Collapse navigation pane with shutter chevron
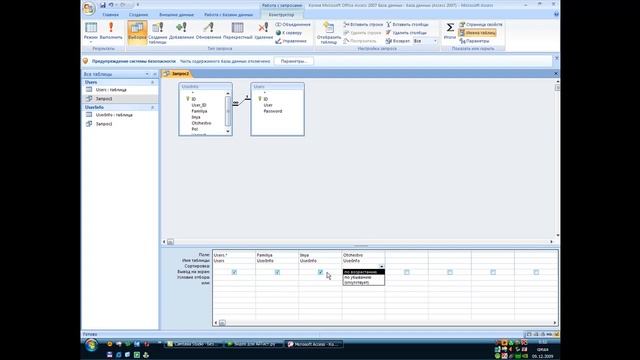This screenshot has height=360, width=640. point(155,74)
